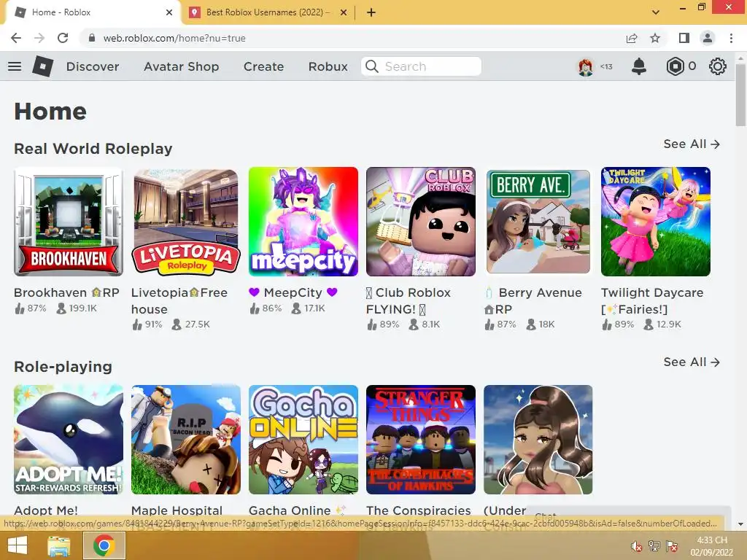The image size is (747, 560).
Task: Open the Twilight Daycare thumbnail
Action: point(656,222)
